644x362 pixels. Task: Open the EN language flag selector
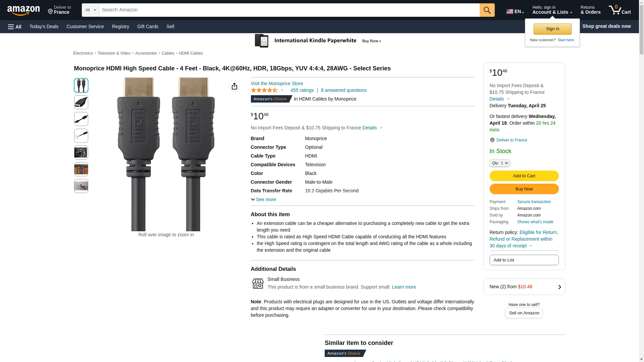tap(515, 11)
